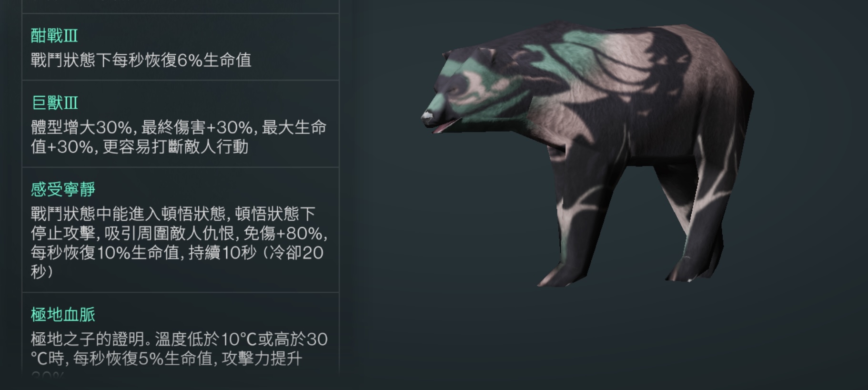This screenshot has height=390, width=868.
Task: Select the 酣戰III skill title
Action: pyautogui.click(x=54, y=36)
